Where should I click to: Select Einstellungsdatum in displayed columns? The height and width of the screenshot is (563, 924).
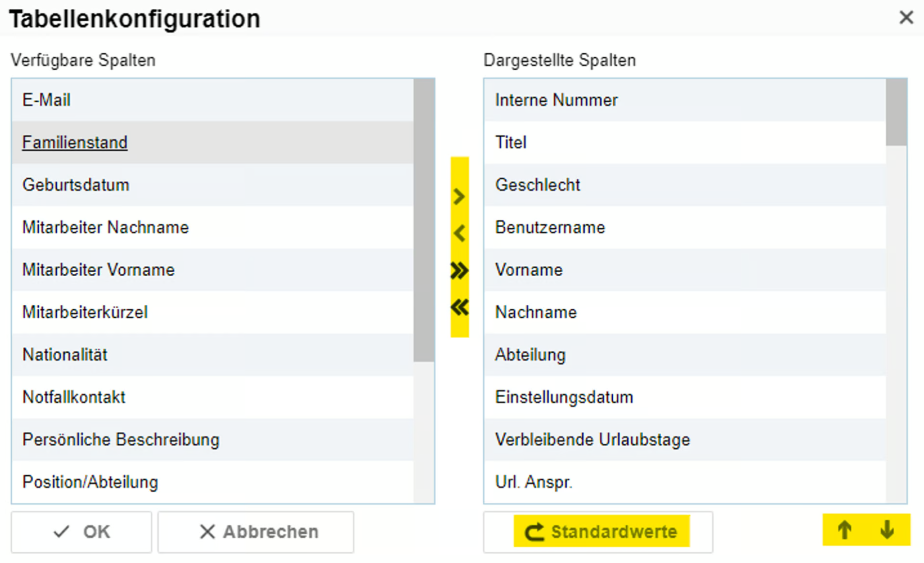tap(564, 397)
